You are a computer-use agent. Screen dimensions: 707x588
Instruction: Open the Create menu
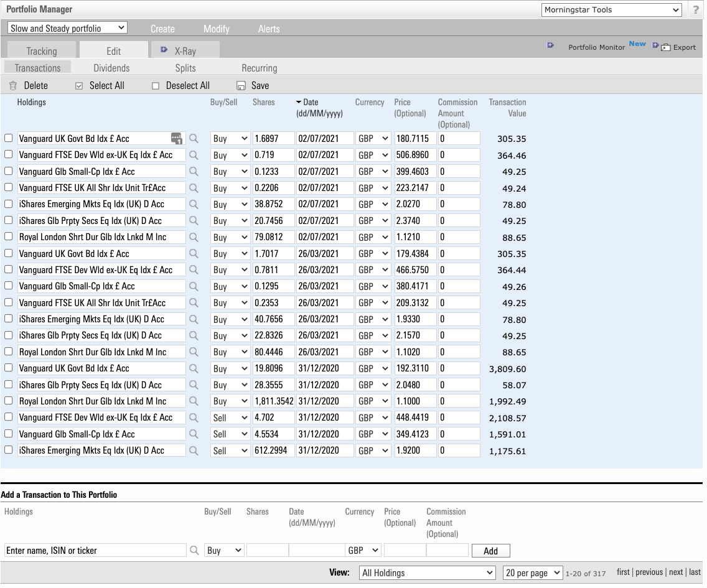[162, 29]
